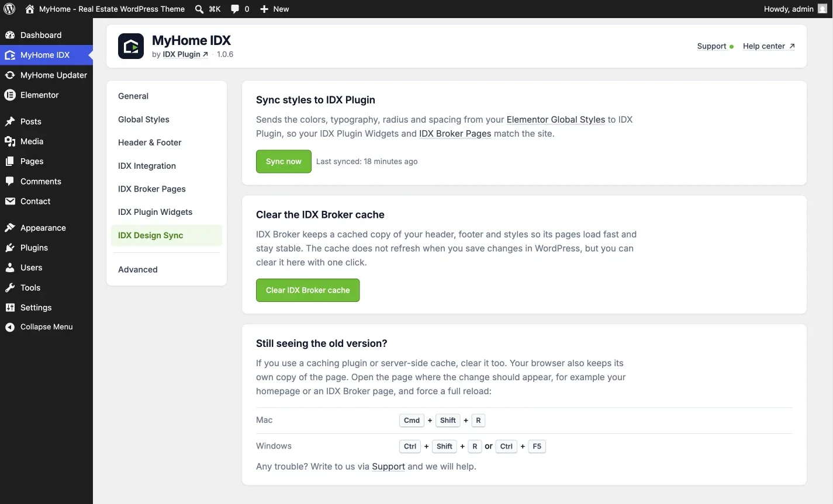Screen dimensions: 833x504
Task: Click the plus icon next to New
Action: point(264,9)
